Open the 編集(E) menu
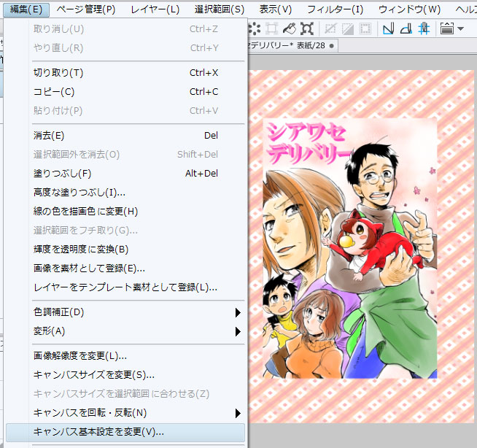This screenshot has height=448, width=477. pyautogui.click(x=26, y=9)
